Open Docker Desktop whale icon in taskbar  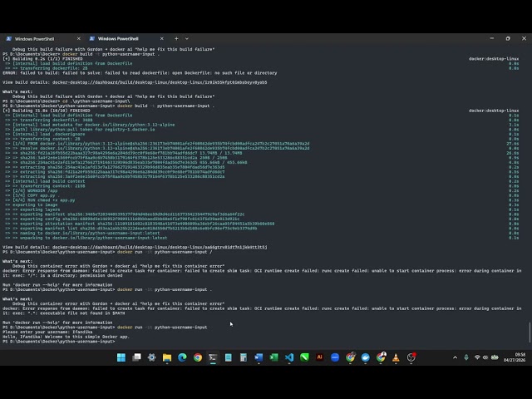point(366,357)
